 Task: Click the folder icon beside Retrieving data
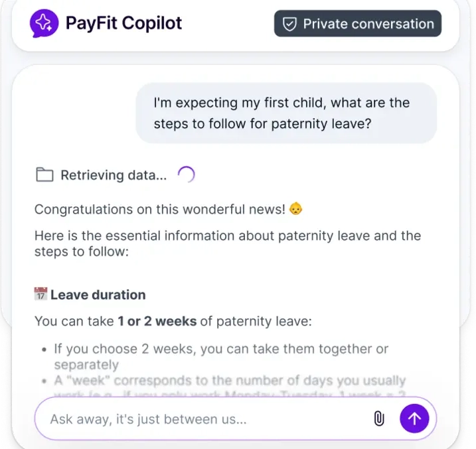(44, 175)
